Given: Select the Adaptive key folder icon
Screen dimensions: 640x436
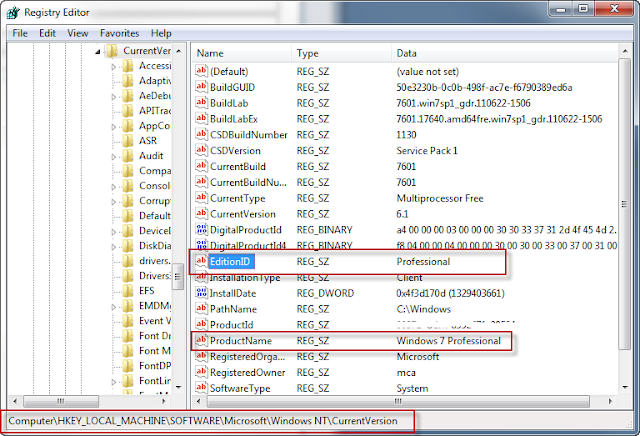Looking at the screenshot, I should click(128, 81).
